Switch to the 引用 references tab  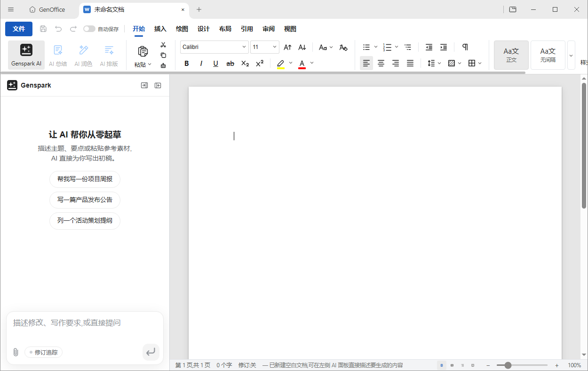[x=247, y=29]
